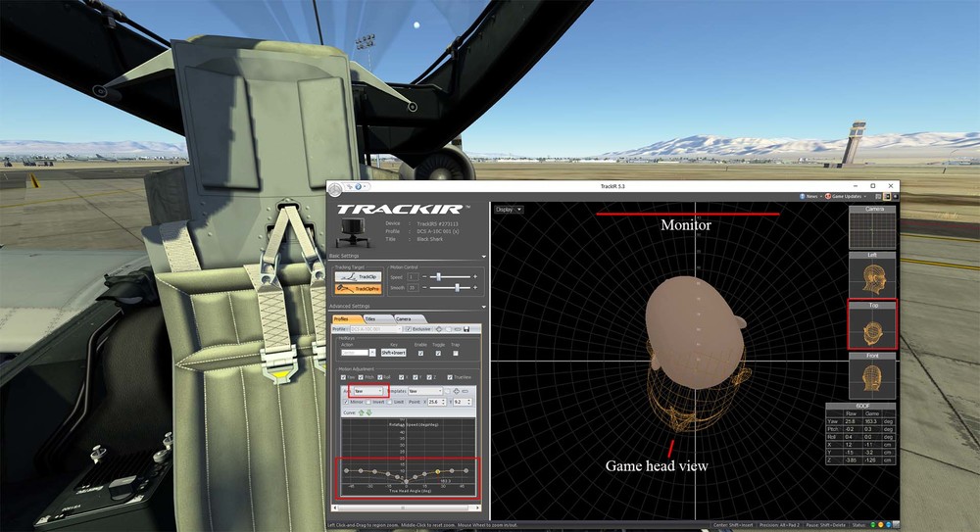Click the toolbar icon left of Help
The height and width of the screenshot is (532, 980).
[350, 186]
